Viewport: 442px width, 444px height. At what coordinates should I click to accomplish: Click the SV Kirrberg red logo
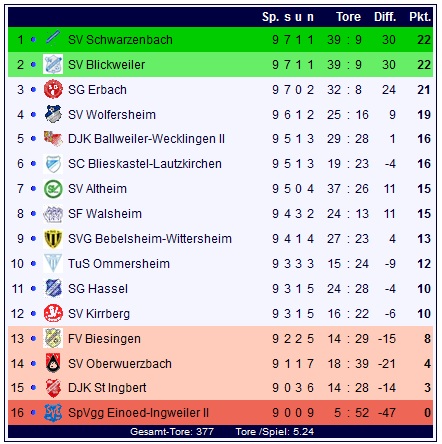(53, 313)
